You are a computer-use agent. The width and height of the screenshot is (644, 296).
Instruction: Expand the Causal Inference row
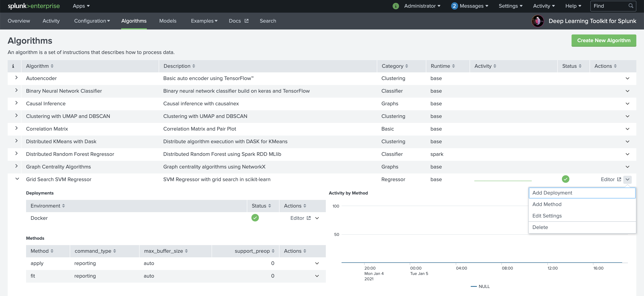(x=16, y=103)
